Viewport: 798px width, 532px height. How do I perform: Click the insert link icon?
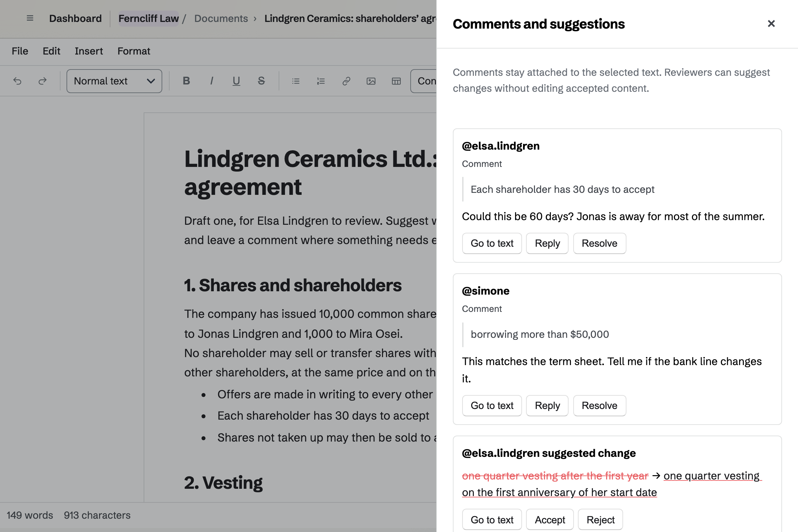pyautogui.click(x=346, y=81)
